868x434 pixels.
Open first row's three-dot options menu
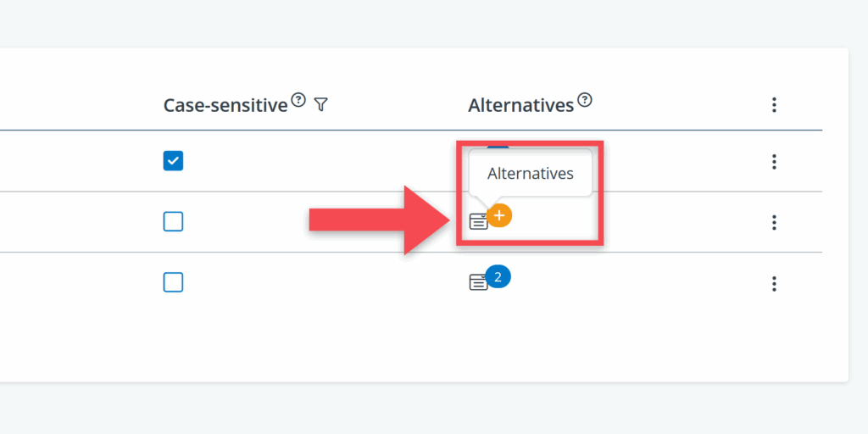point(774,162)
